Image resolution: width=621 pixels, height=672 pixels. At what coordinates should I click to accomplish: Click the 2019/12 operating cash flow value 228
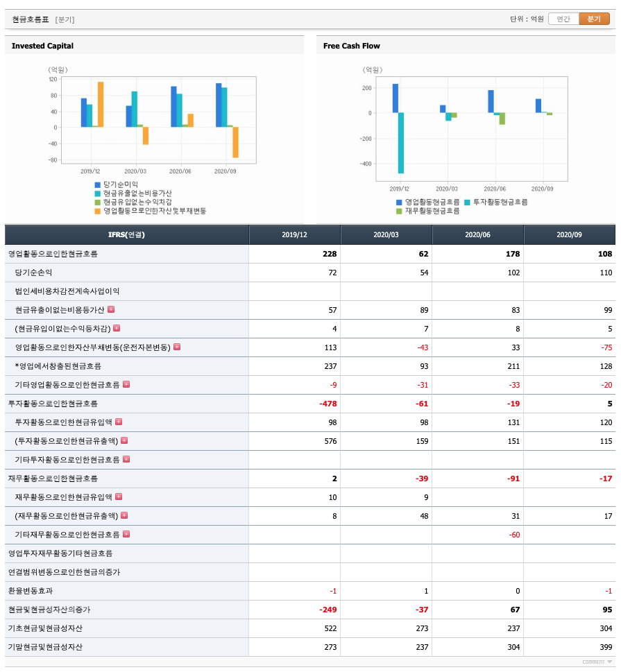coord(330,254)
